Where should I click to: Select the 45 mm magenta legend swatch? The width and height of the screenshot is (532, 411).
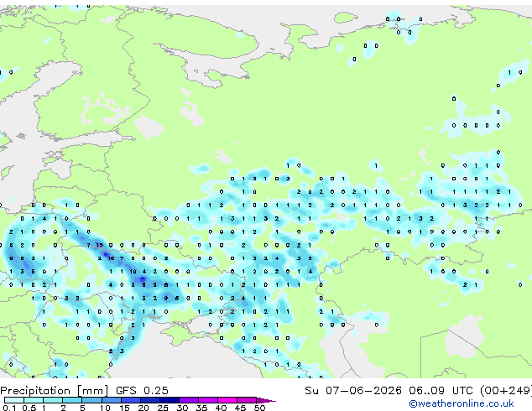click(x=247, y=400)
